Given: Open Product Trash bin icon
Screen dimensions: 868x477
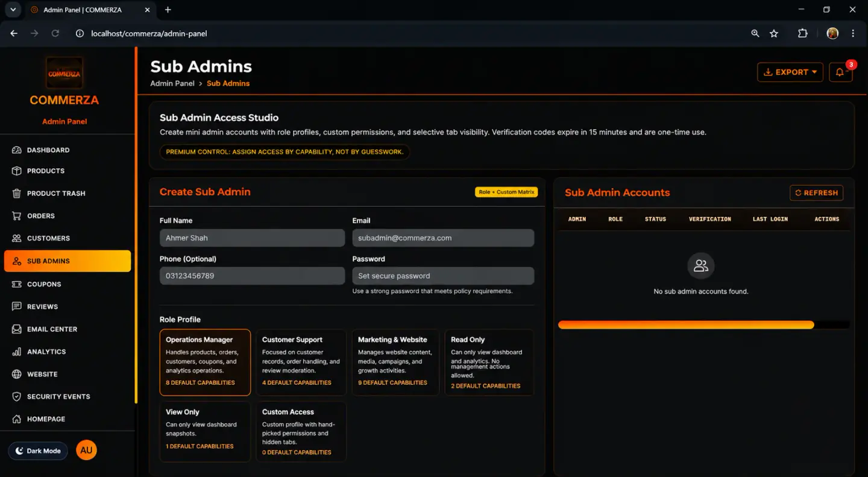Looking at the screenshot, I should (17, 194).
